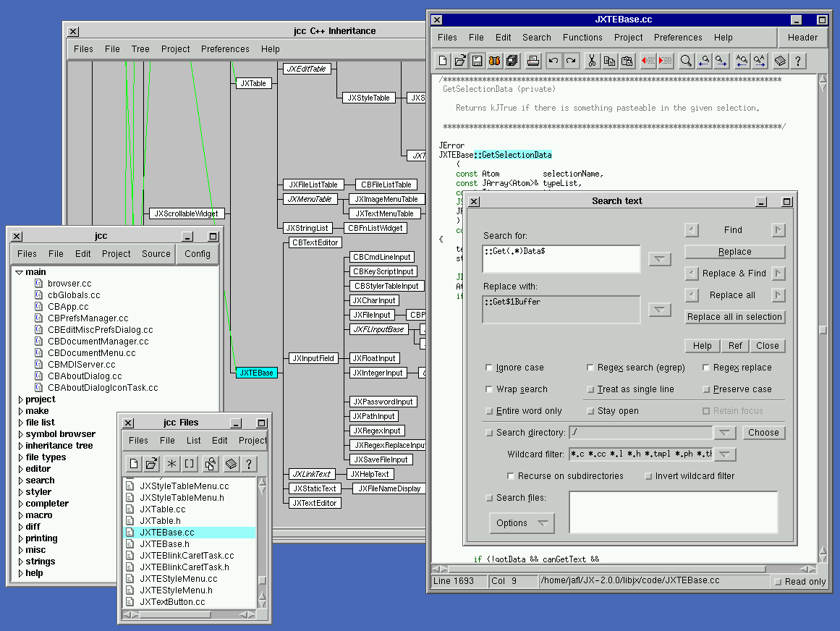Click the Search (magnifier) icon in editor toolbar
840x631 pixels.
pyautogui.click(x=686, y=61)
